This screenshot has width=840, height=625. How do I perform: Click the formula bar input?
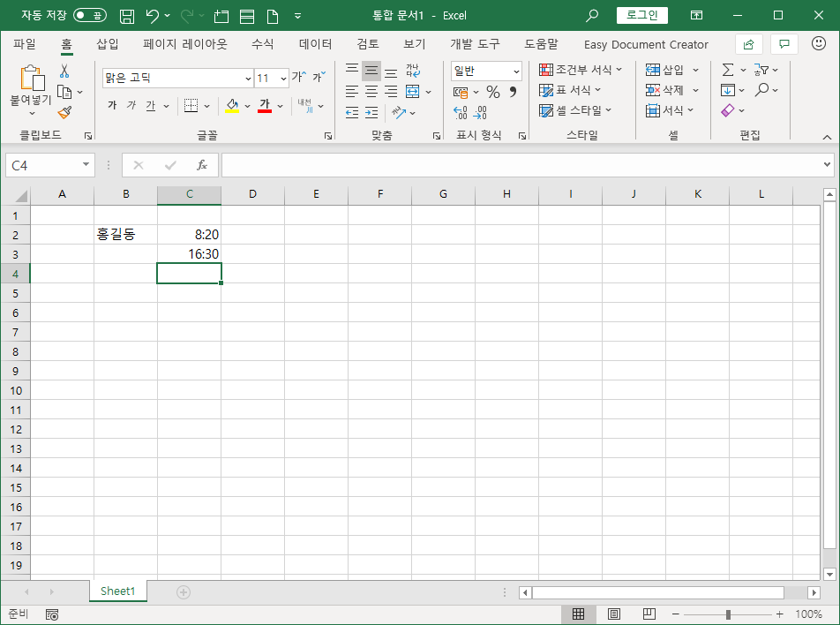pyautogui.click(x=522, y=165)
